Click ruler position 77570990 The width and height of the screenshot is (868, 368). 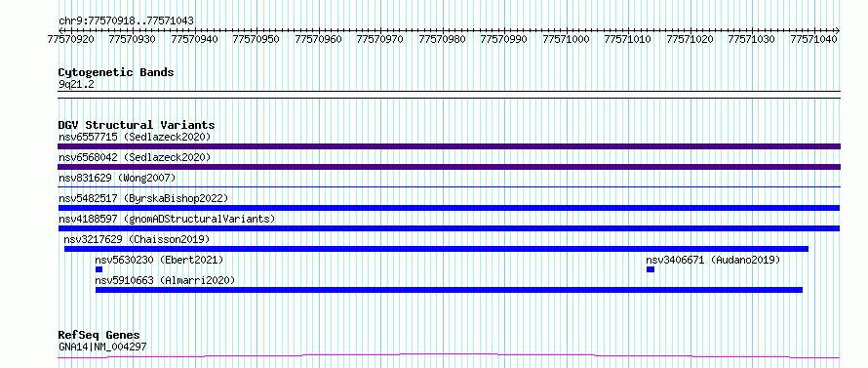[504, 39]
